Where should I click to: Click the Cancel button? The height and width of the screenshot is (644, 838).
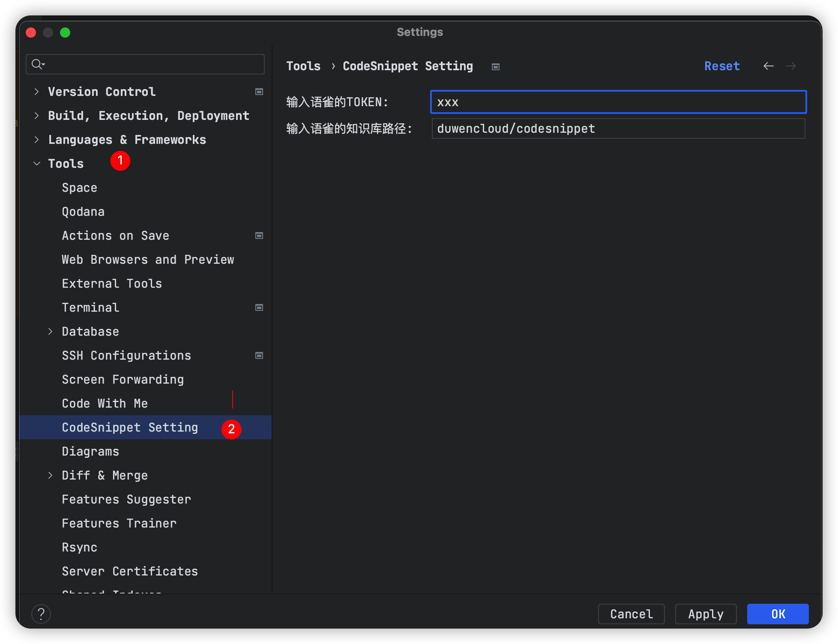pos(631,614)
